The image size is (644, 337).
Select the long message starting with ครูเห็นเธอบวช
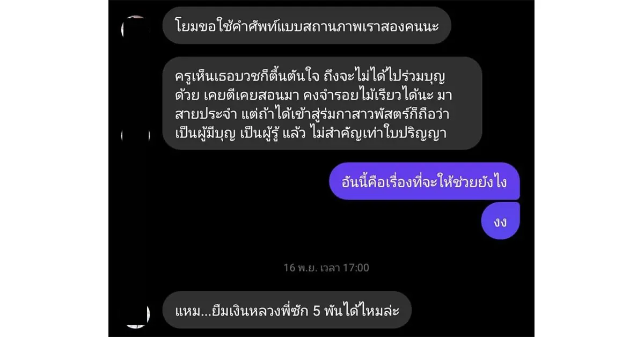pos(322,104)
